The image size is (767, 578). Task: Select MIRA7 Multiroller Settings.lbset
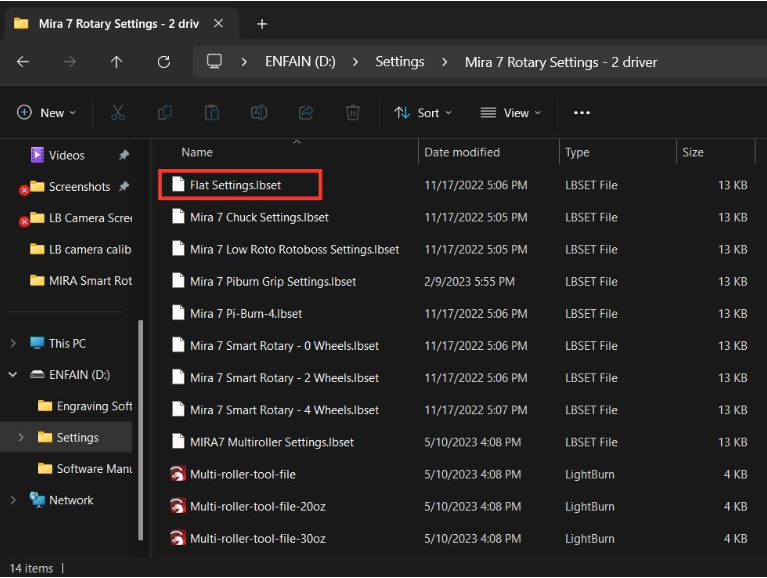(x=272, y=442)
